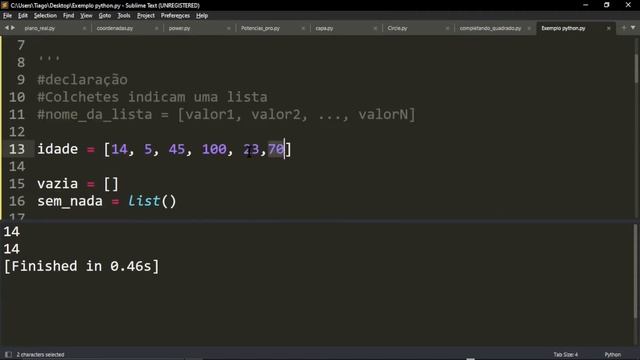Click the Sublime Text app icon in title bar
The image size is (640, 360).
(x=5, y=5)
